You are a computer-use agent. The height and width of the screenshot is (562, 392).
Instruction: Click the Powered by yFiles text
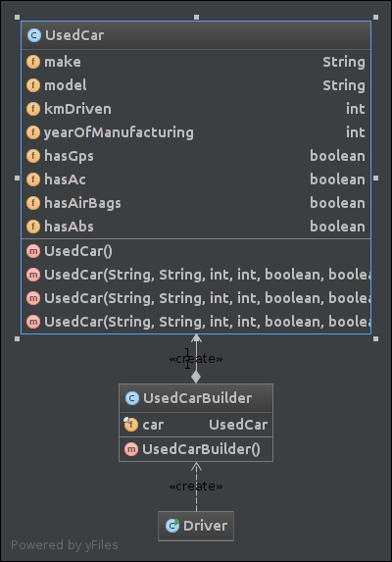(x=65, y=545)
